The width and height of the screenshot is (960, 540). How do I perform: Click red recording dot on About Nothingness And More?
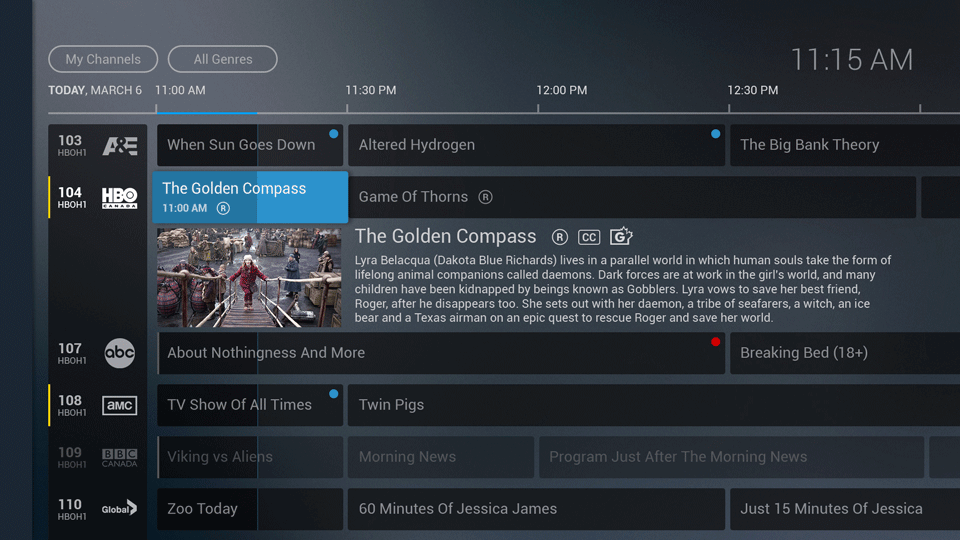pyautogui.click(x=716, y=342)
